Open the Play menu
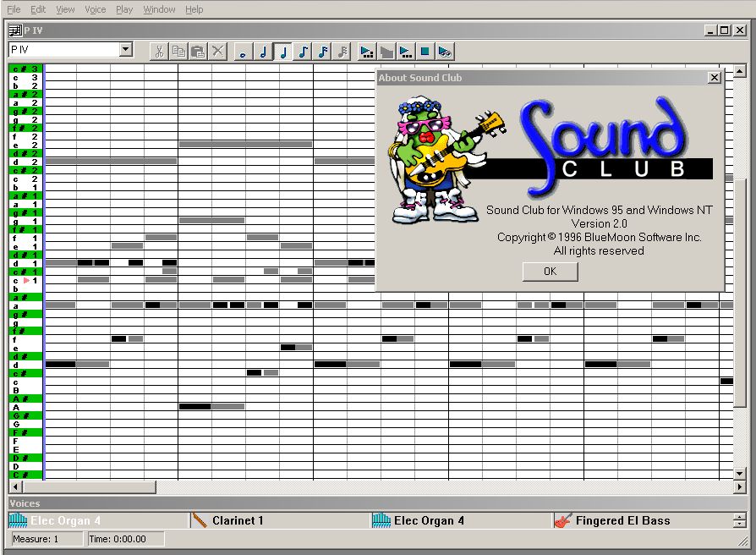756x555 pixels. [124, 9]
